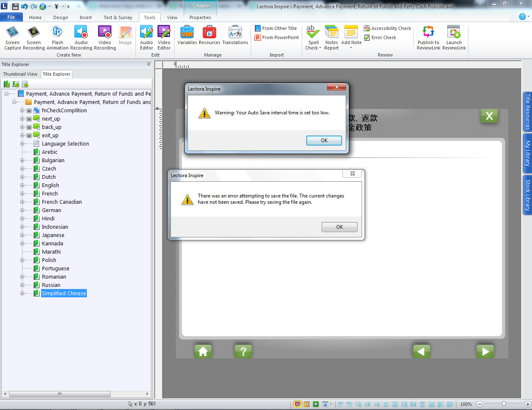Launch the Audio Editor
This screenshot has height=410, width=532.
pos(146,38)
